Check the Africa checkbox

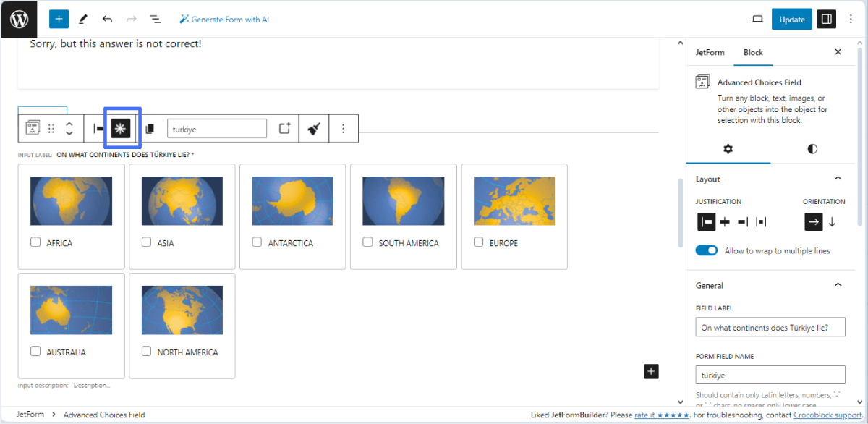[x=35, y=242]
